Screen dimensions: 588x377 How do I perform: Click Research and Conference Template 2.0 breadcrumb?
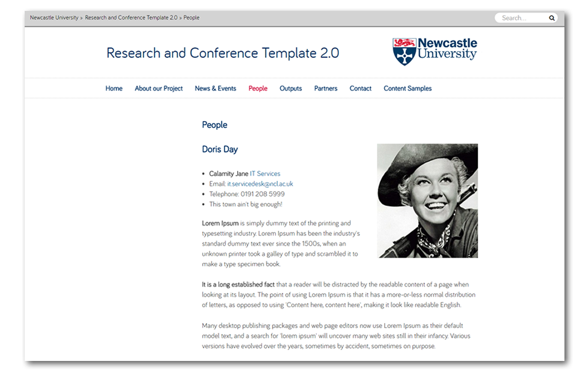pos(131,18)
